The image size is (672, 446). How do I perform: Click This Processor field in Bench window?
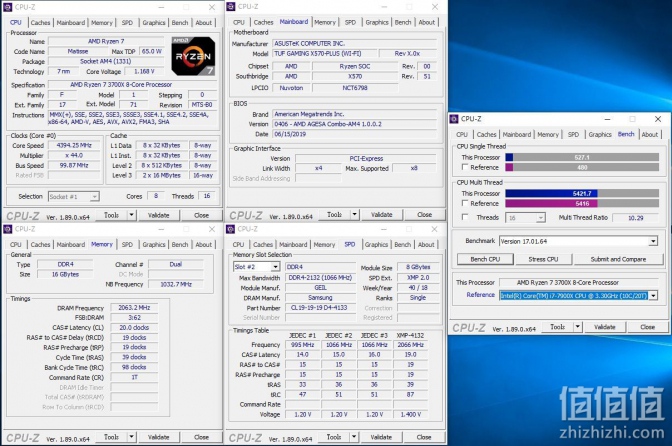(x=579, y=282)
